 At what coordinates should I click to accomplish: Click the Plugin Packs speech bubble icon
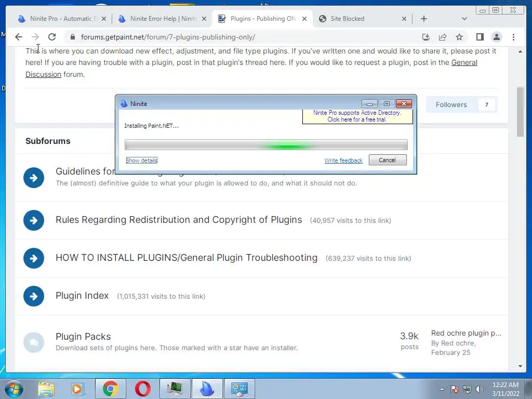(x=34, y=342)
